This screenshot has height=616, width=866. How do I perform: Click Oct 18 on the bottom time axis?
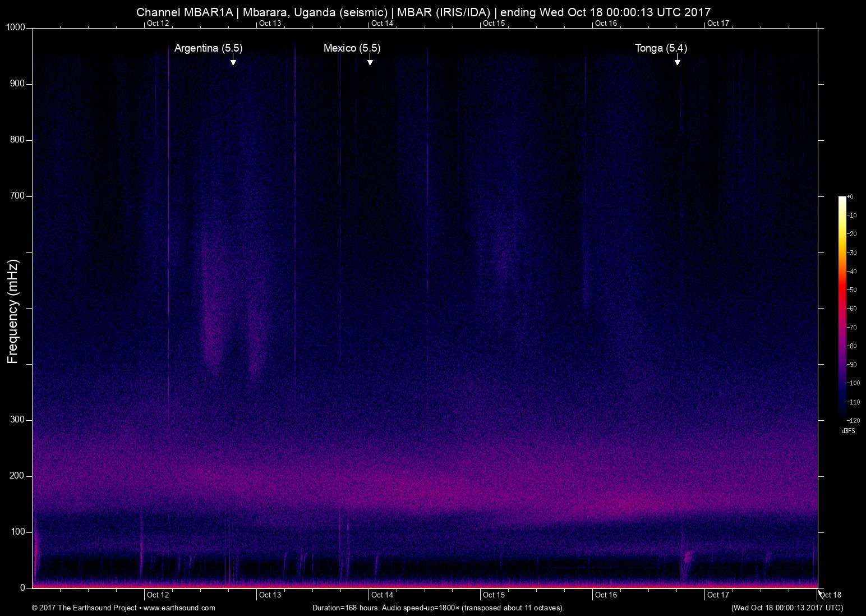pyautogui.click(x=831, y=595)
